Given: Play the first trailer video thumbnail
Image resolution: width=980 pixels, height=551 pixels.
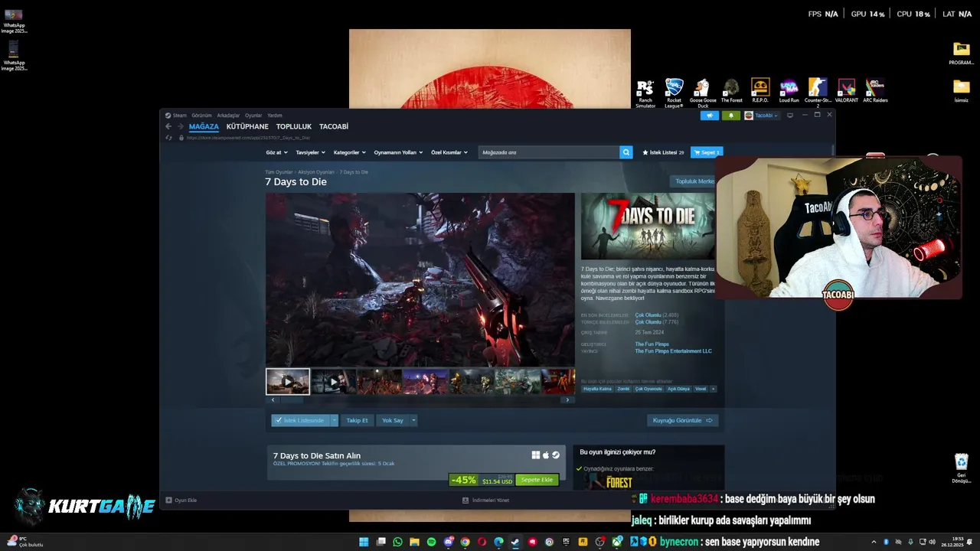Looking at the screenshot, I should (x=288, y=381).
